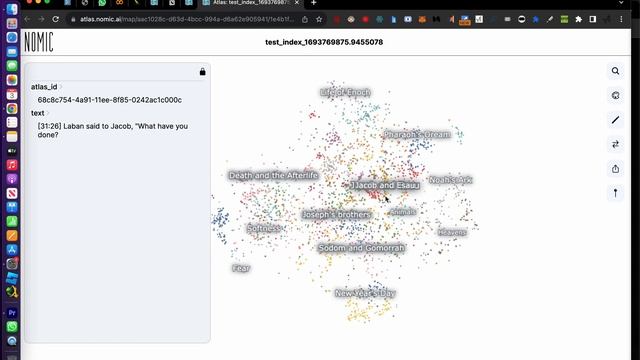This screenshot has width=640, height=360.
Task: Click the swap arrows icon in right toolbar
Action: point(615,144)
